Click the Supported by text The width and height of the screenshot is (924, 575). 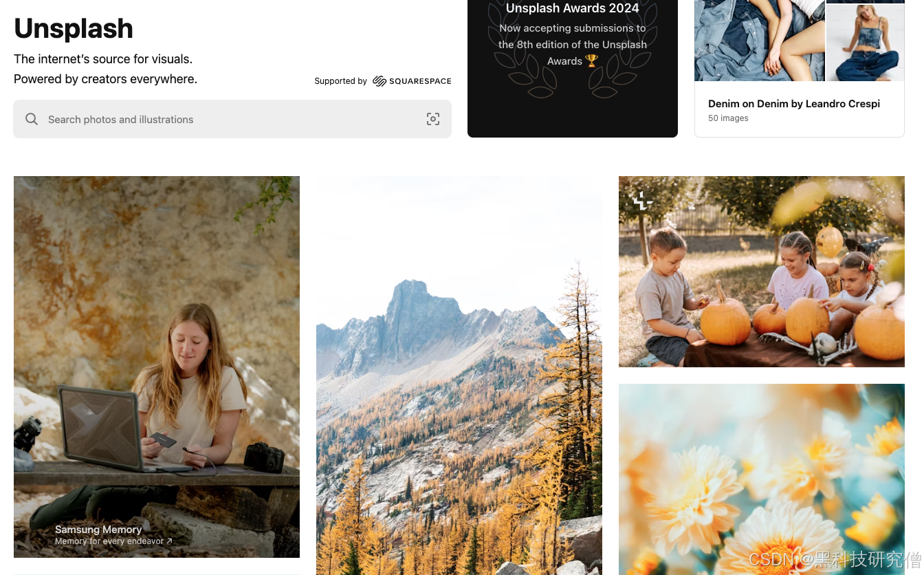(x=341, y=81)
